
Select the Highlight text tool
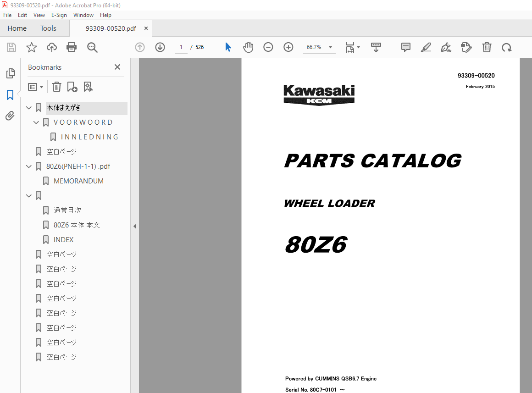(x=426, y=47)
